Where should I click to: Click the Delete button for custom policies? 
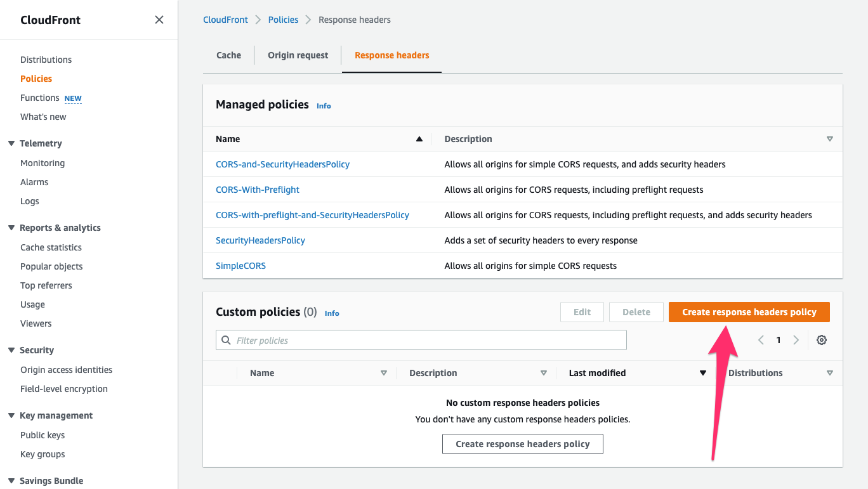[636, 311]
